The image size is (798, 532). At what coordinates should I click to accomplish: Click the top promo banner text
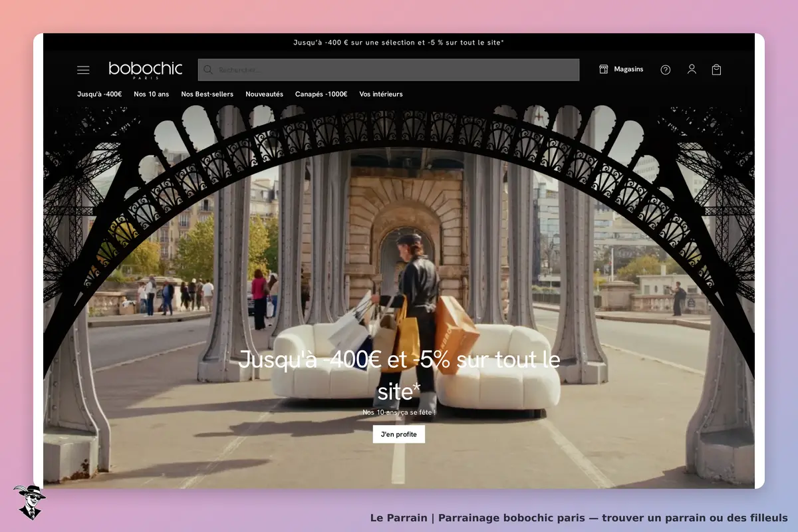tap(399, 43)
